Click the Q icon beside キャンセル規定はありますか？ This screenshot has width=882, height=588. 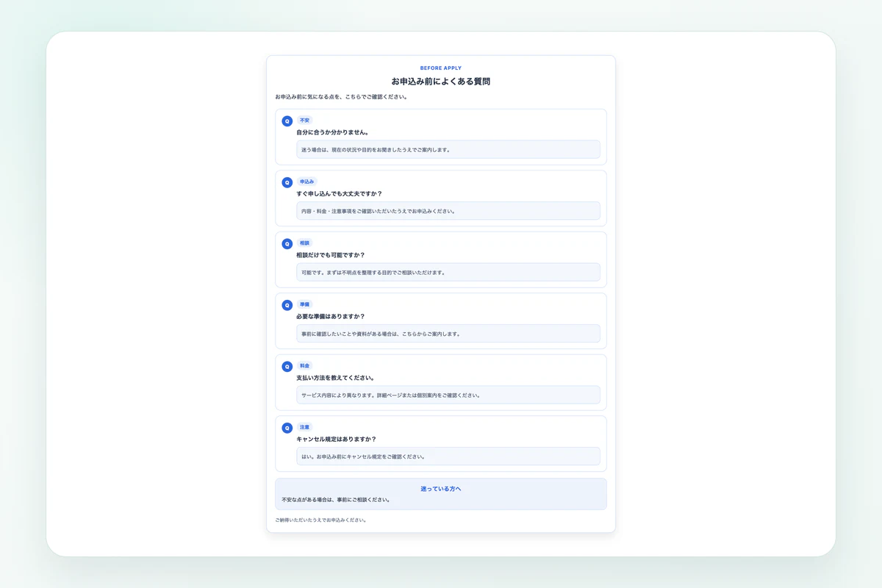coord(287,428)
